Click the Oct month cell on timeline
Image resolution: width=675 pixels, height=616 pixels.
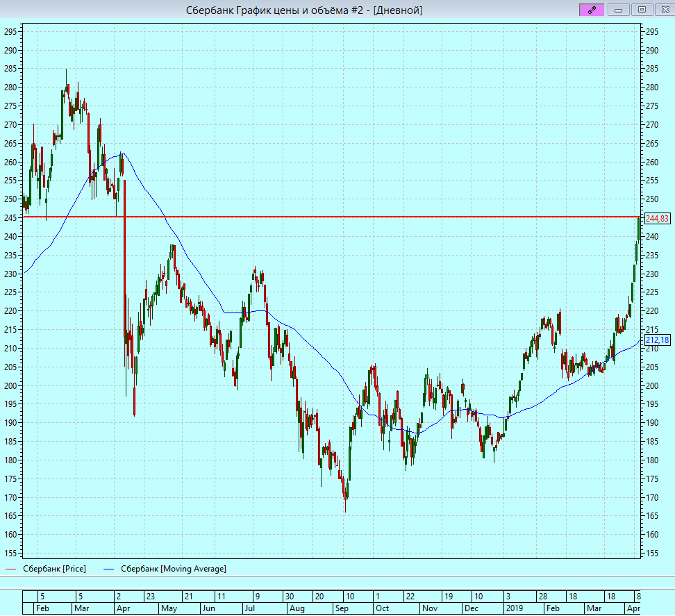tap(397, 608)
